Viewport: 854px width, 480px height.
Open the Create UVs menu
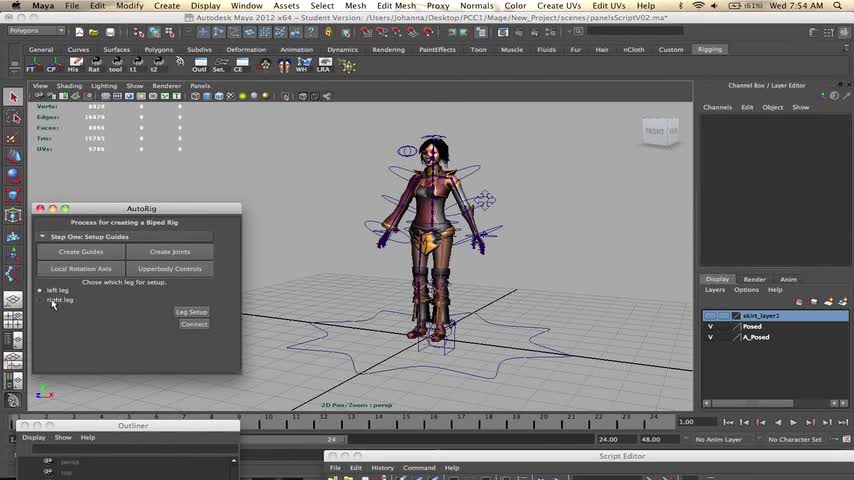click(558, 6)
